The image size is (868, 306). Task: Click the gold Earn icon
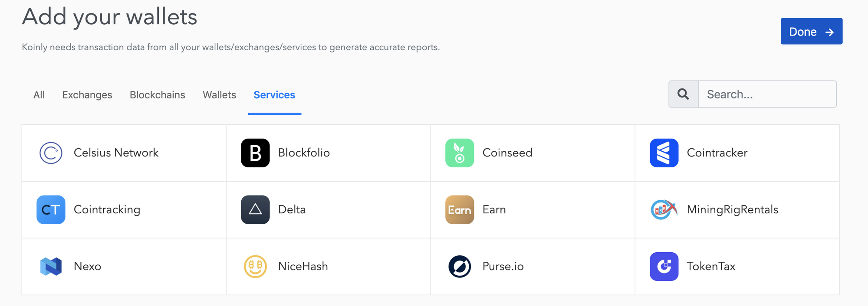(x=460, y=210)
